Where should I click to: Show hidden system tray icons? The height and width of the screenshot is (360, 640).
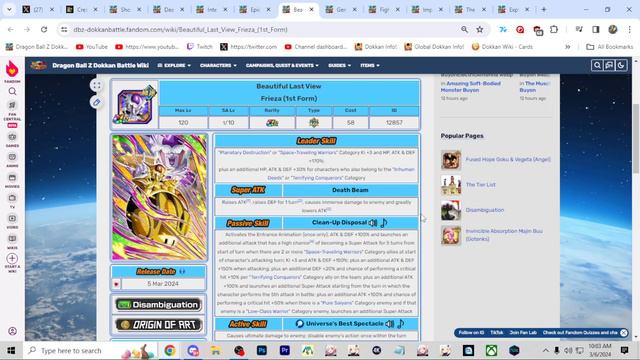pos(545,350)
